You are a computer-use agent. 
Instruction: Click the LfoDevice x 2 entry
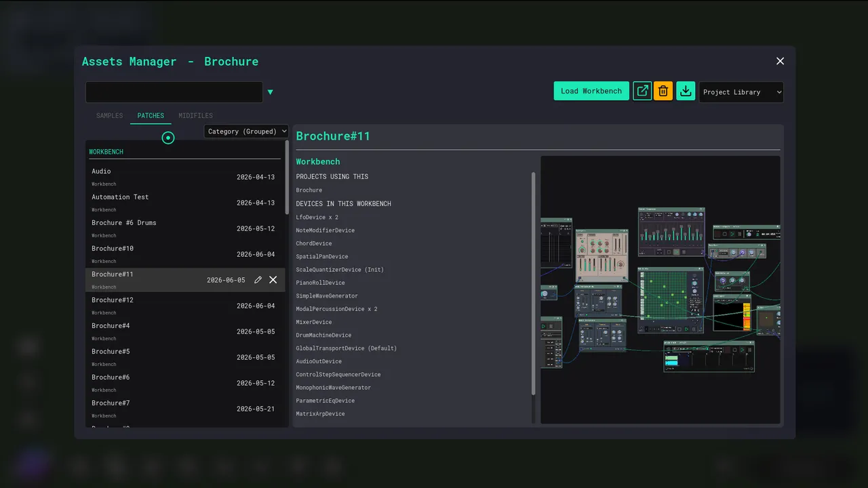[317, 218]
